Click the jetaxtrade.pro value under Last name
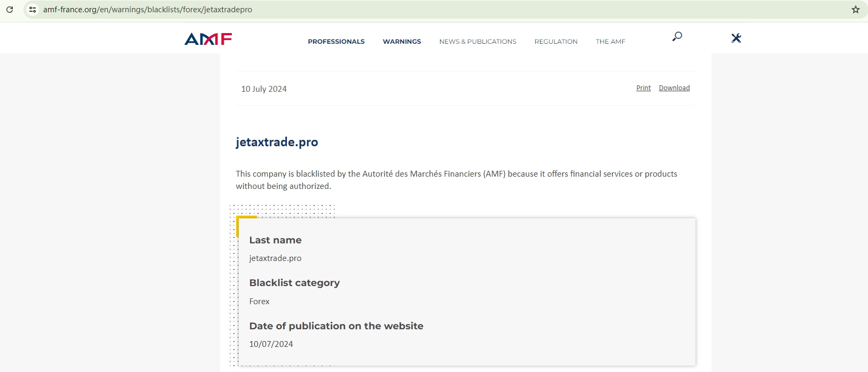 coord(275,258)
